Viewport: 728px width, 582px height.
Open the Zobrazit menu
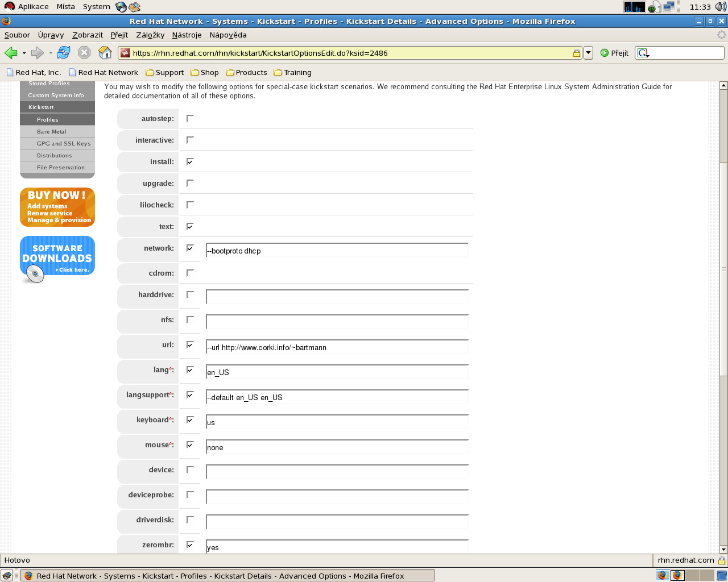click(88, 35)
